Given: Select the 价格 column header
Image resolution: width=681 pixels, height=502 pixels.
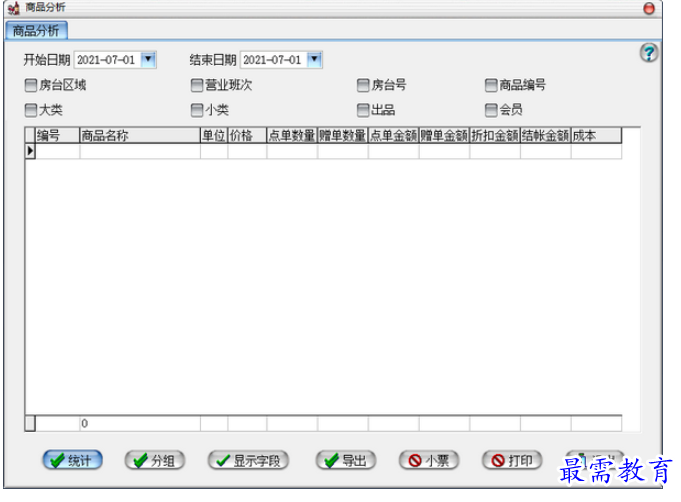Looking at the screenshot, I should (x=247, y=135).
